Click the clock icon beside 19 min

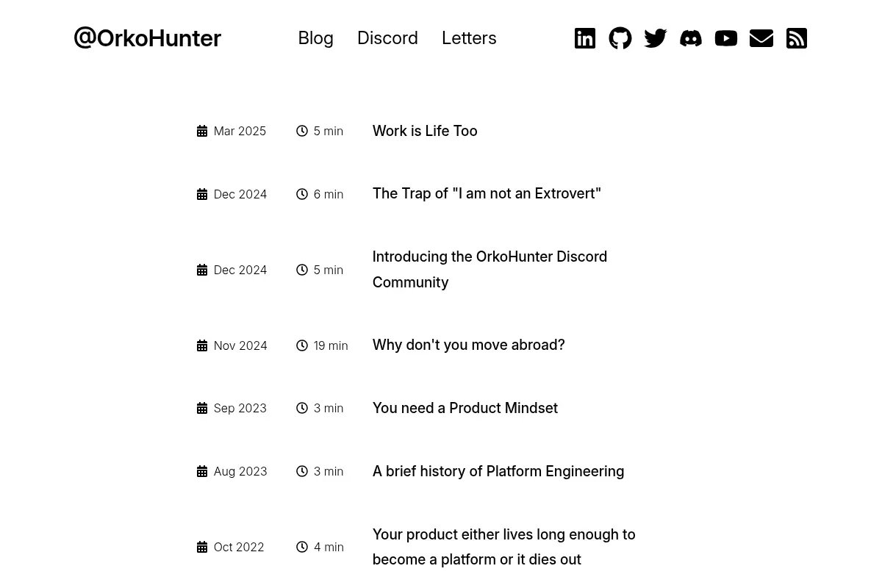tap(302, 345)
